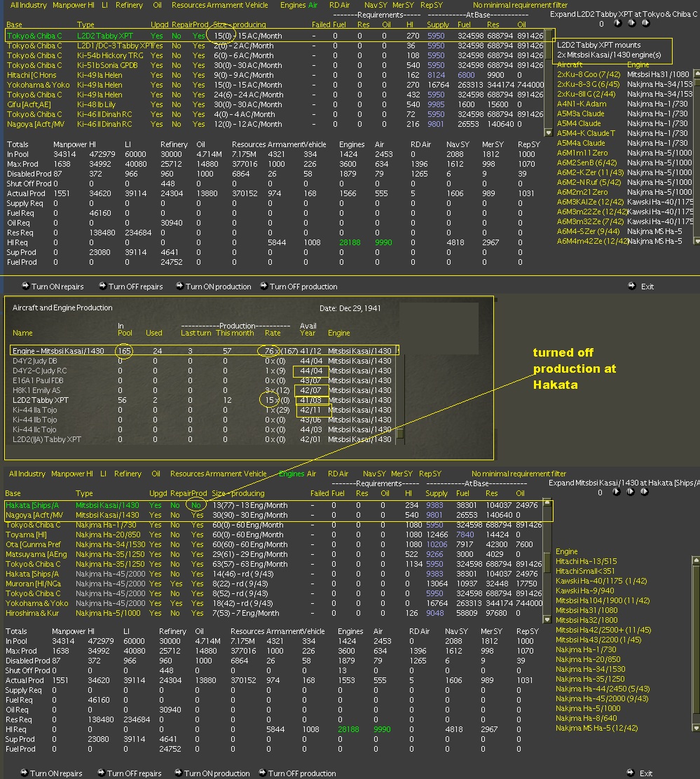Toggle Repair 'No' for Ki-54b Hickory TRG row
The image size is (700, 779).
click(x=177, y=55)
